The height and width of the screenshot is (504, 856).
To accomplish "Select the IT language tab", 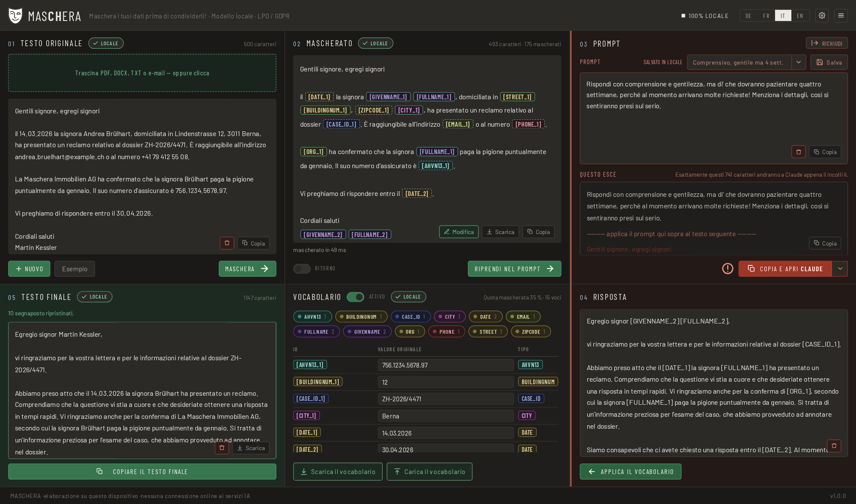I will (783, 16).
